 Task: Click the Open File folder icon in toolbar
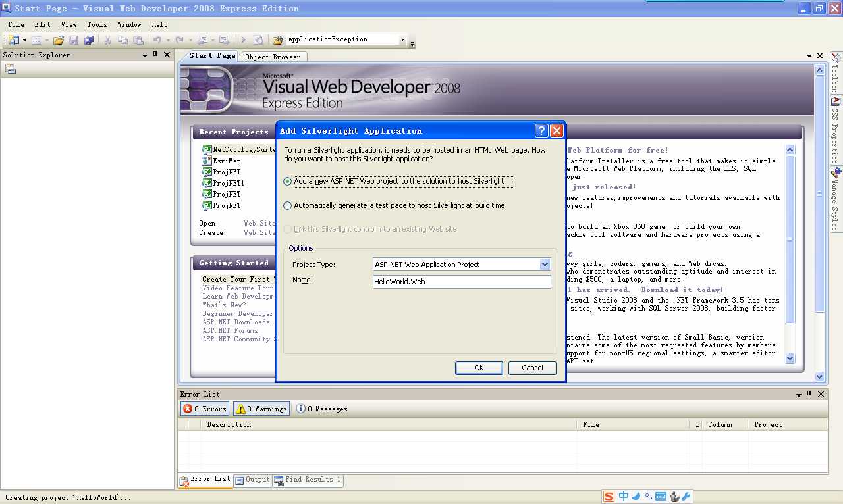click(x=59, y=40)
